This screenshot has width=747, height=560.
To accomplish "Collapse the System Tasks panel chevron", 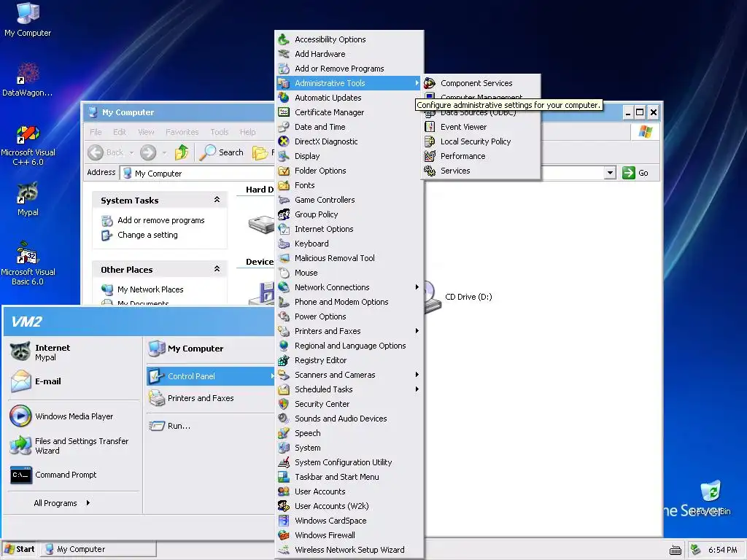I will pos(217,200).
